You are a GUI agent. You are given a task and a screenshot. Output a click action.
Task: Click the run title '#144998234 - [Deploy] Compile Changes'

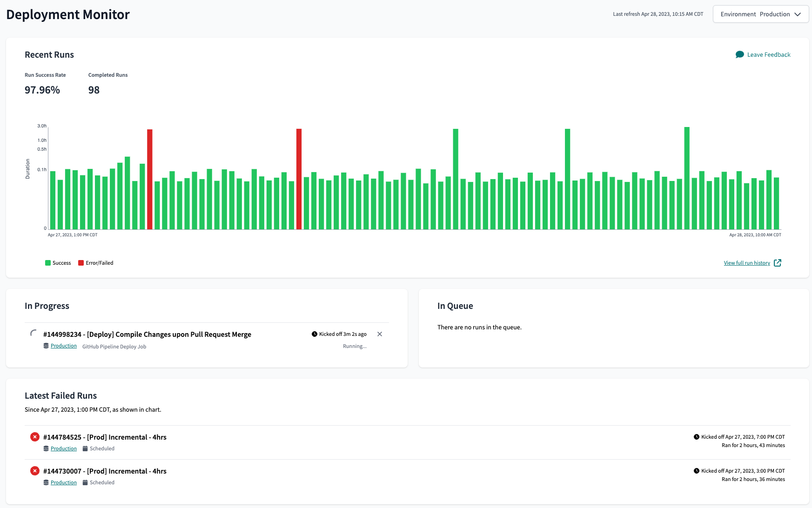point(147,334)
